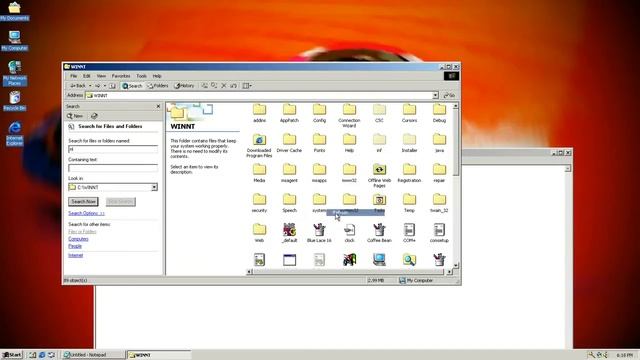
Task: Open the addins folder
Action: click(x=259, y=113)
